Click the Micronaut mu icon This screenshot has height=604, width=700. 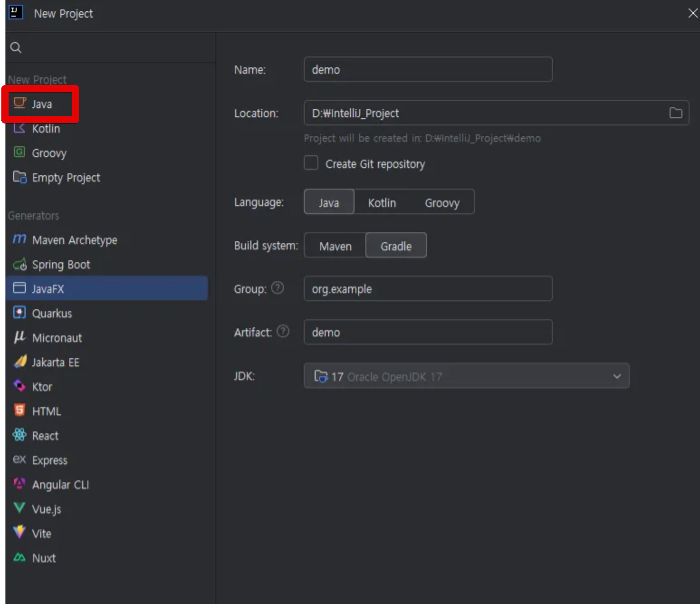click(19, 337)
